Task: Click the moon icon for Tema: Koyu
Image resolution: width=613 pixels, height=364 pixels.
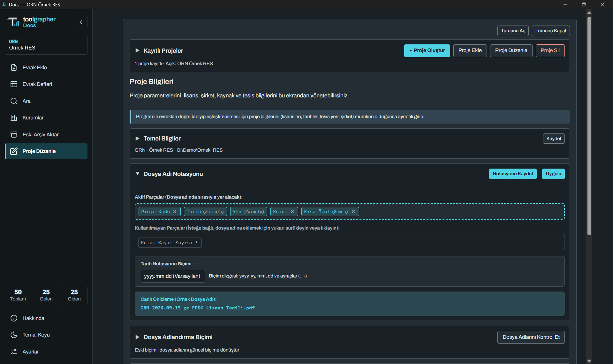Action: pyautogui.click(x=14, y=335)
